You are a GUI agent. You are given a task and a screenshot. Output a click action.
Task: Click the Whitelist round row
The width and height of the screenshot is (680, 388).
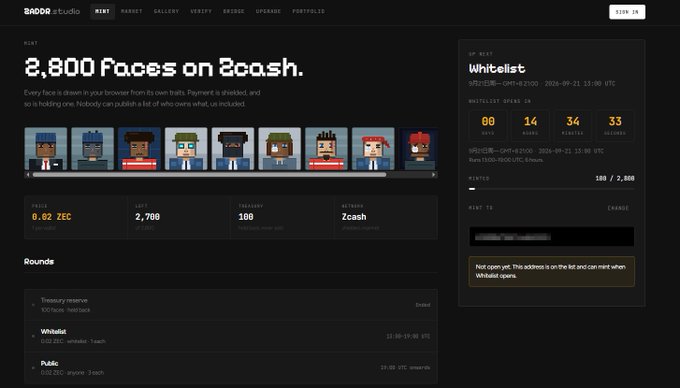coord(231,336)
